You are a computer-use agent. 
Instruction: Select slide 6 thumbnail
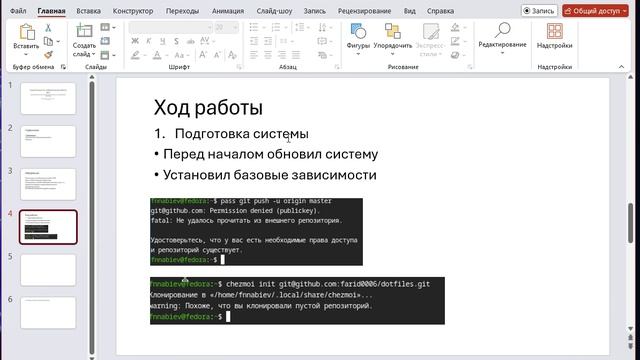point(48,313)
